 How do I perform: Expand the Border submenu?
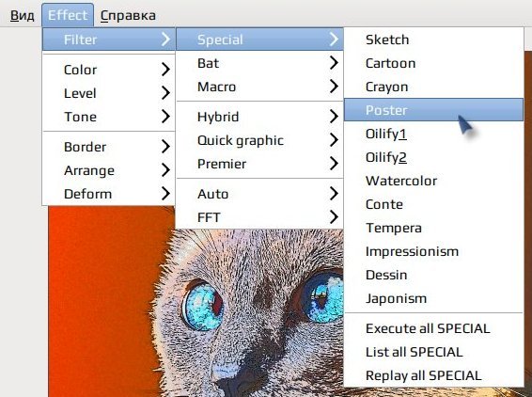click(109, 147)
